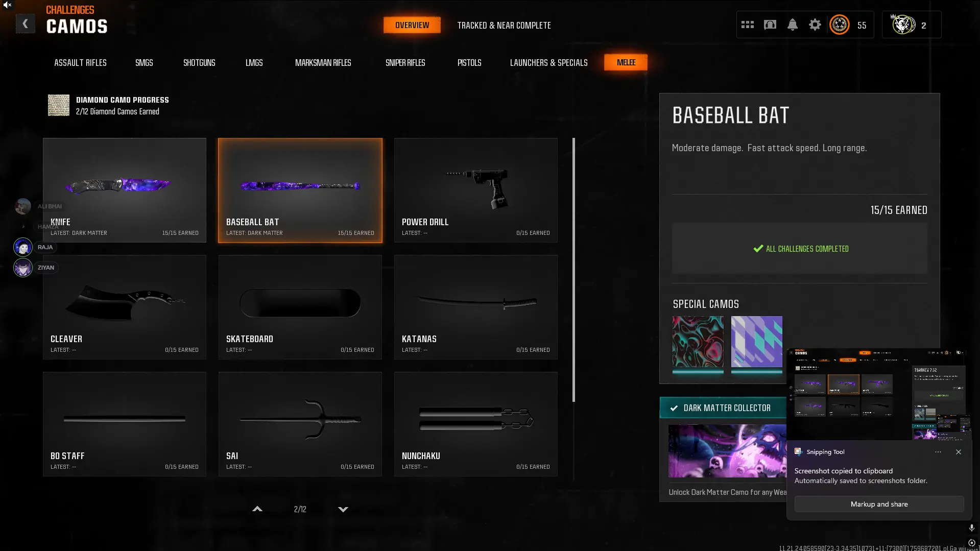Select the Katanas weapon card

[476, 307]
